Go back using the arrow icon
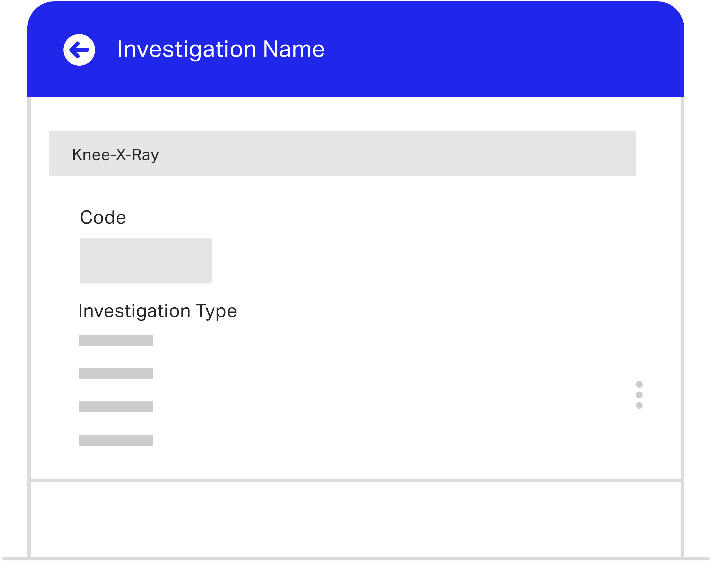 coord(79,50)
